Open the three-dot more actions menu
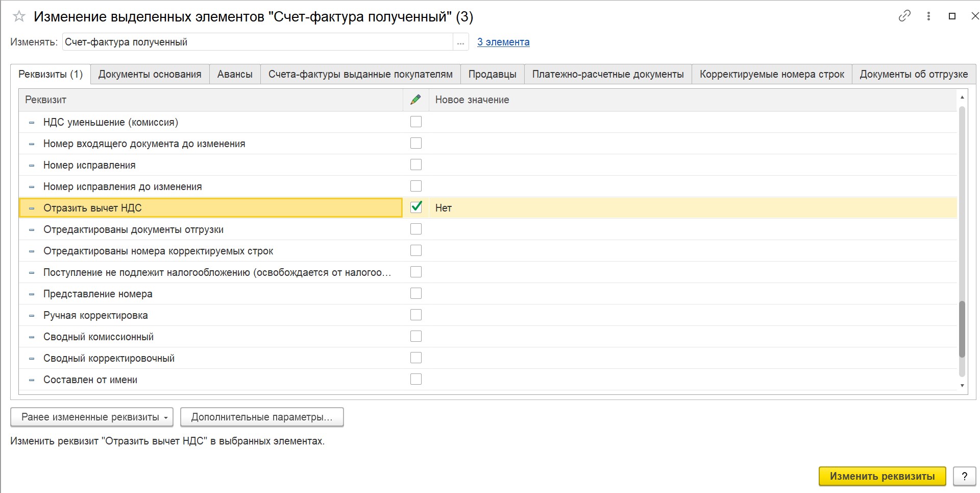Viewport: 980px width, 493px height. tap(928, 16)
